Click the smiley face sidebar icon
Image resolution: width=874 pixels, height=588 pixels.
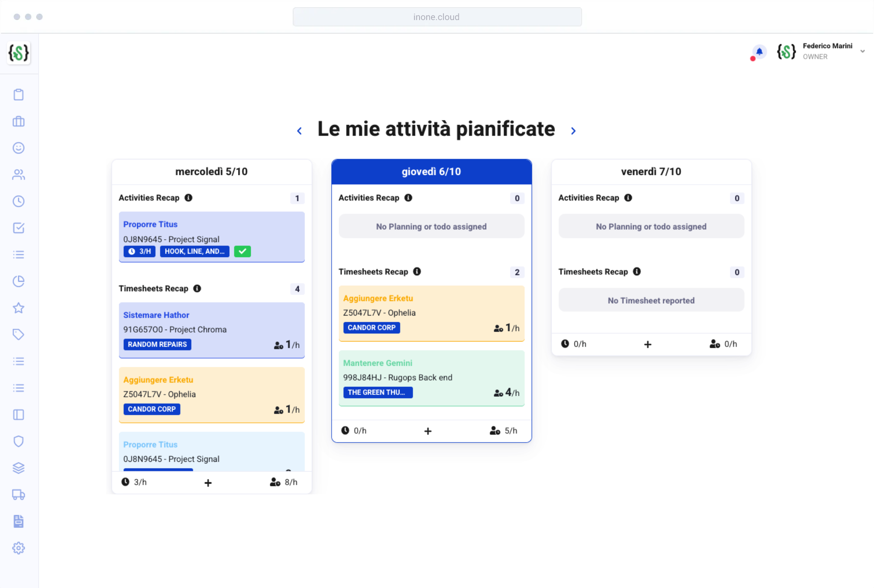pyautogui.click(x=18, y=148)
